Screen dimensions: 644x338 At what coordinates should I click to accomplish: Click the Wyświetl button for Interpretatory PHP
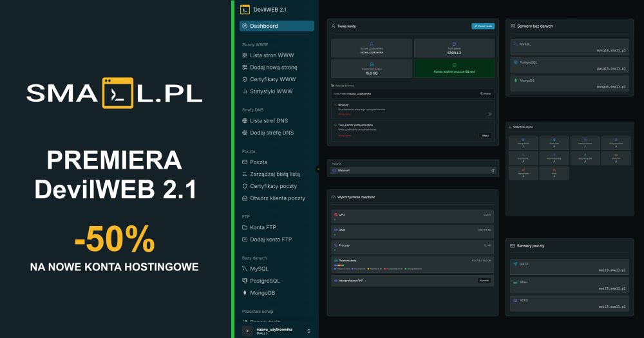(484, 281)
